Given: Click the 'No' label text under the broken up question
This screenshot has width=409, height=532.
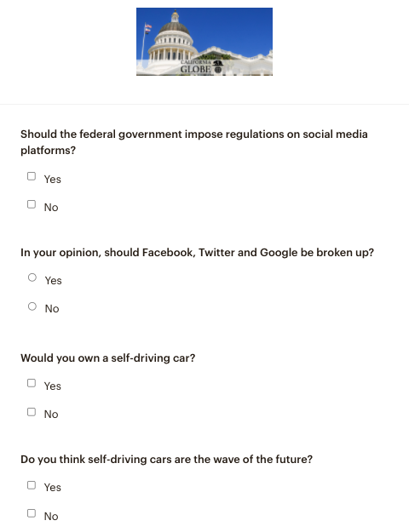Looking at the screenshot, I should point(52,309).
